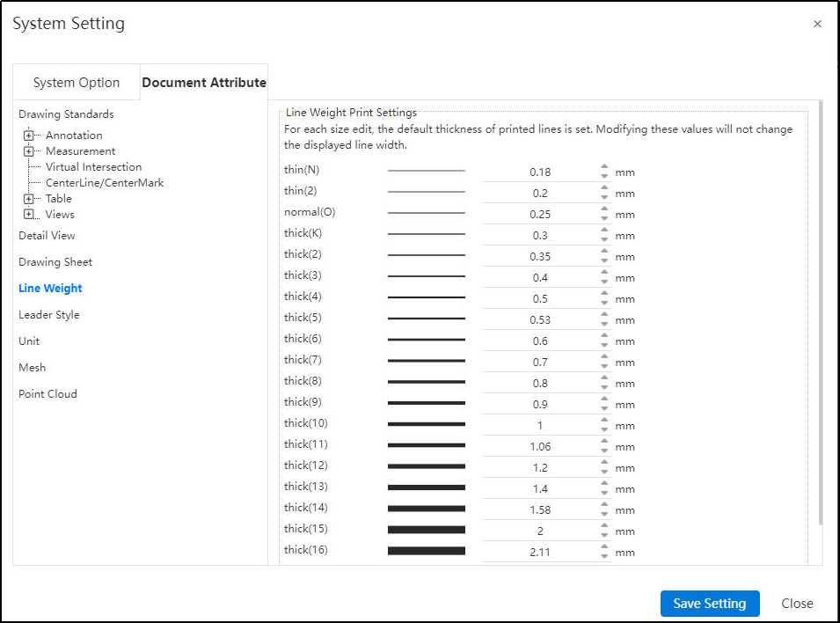Screen dimensions: 840x623
Task: Decrease thick(2) weight with down arrow
Action: (x=604, y=261)
